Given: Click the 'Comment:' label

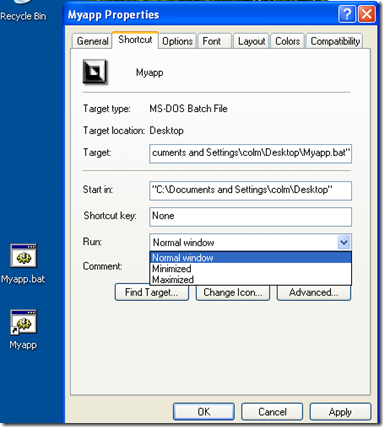Looking at the screenshot, I should [102, 266].
